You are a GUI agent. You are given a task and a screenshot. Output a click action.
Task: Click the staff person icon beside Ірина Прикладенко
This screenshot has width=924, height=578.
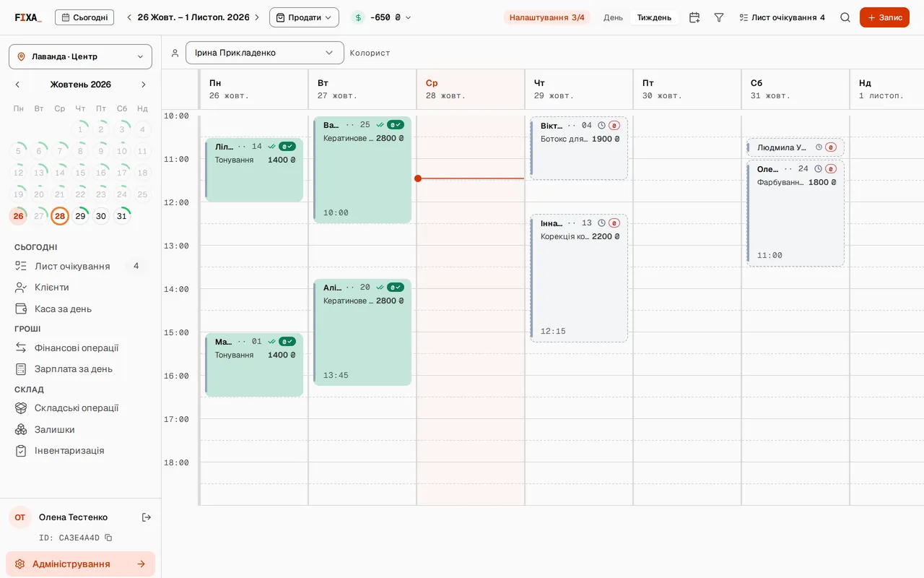(x=175, y=53)
